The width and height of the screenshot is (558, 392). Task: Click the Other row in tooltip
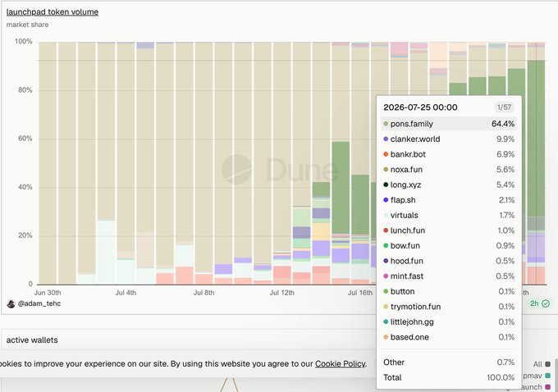(x=449, y=362)
